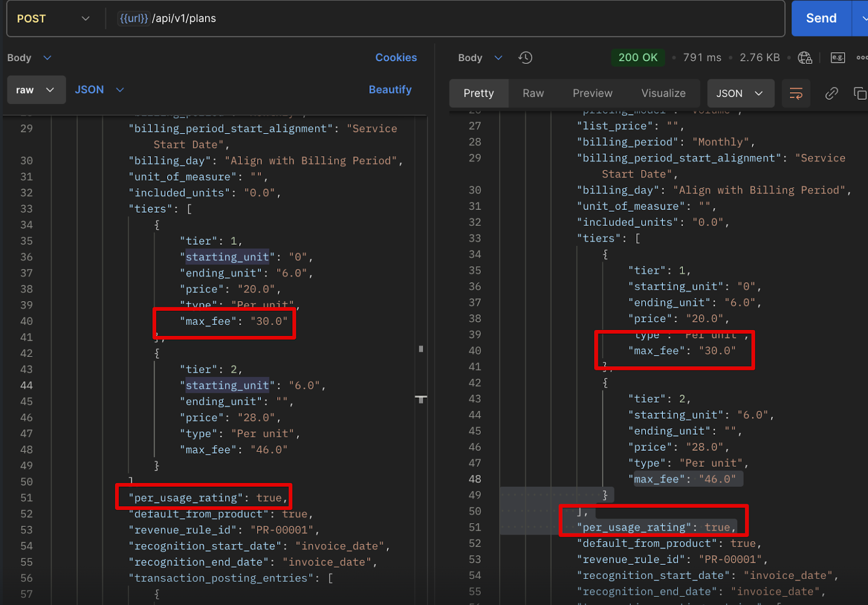Click the save as example (e.g.) icon
This screenshot has width=868, height=605.
[x=838, y=58]
